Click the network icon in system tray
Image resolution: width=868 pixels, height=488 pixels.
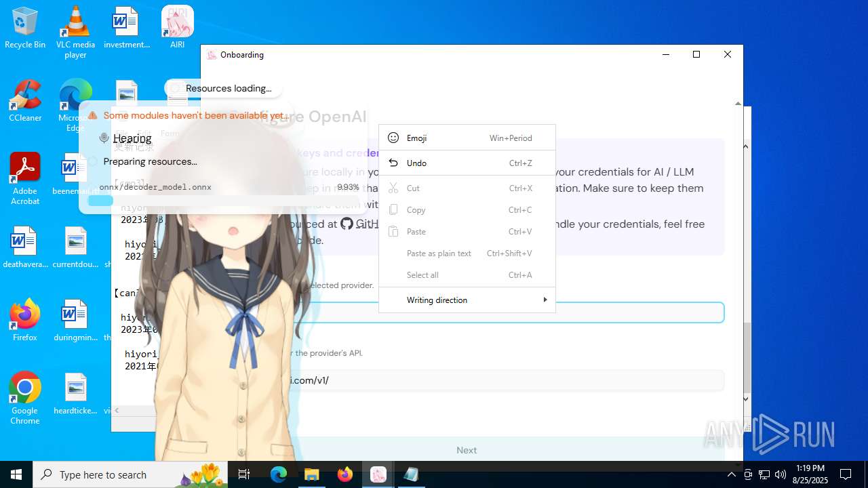(764, 474)
